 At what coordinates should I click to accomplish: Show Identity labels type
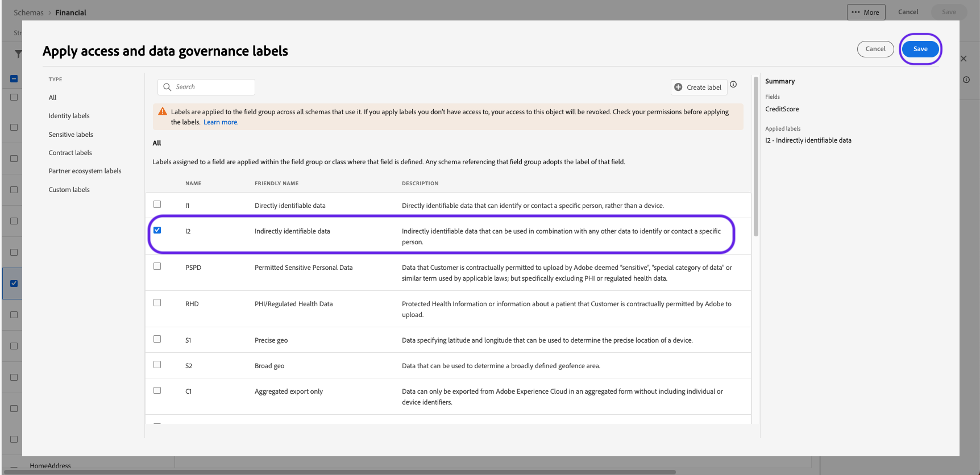[69, 116]
